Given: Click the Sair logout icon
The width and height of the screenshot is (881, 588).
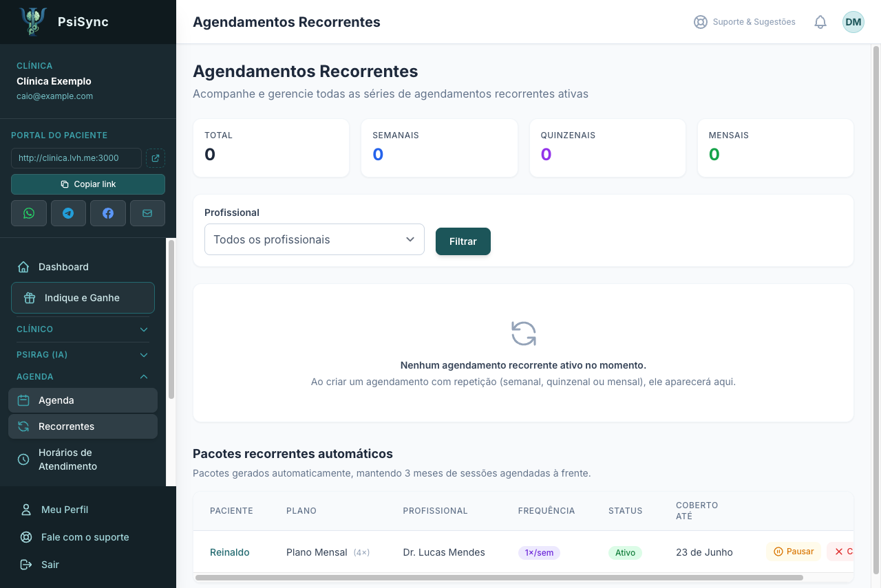Looking at the screenshot, I should coord(26,565).
